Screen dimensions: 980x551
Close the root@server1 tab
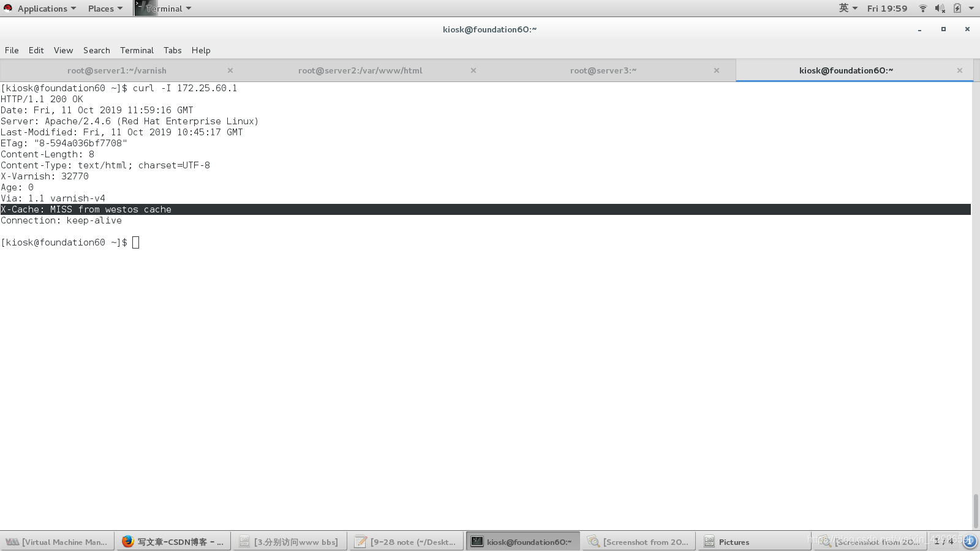[230, 70]
